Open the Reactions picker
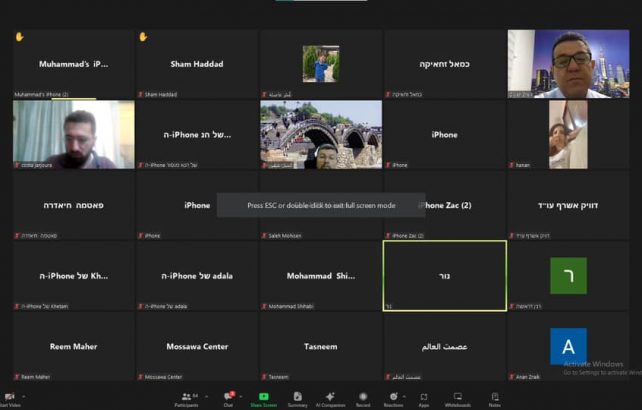The width and height of the screenshot is (642, 410). point(393,398)
